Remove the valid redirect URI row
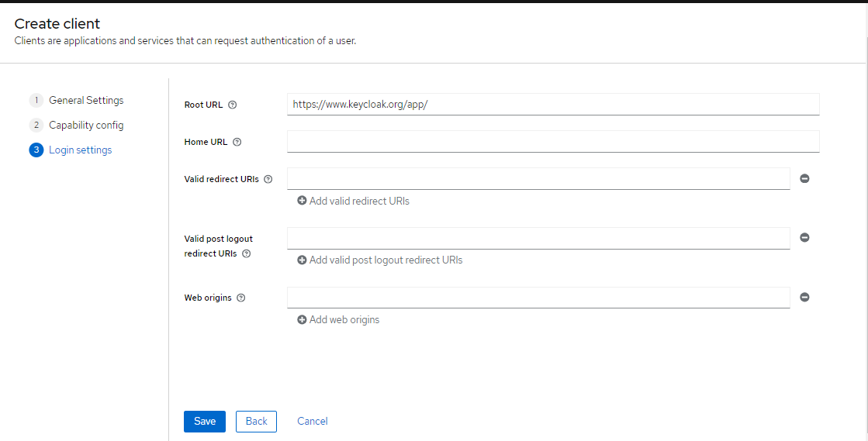The width and height of the screenshot is (868, 441). point(805,179)
